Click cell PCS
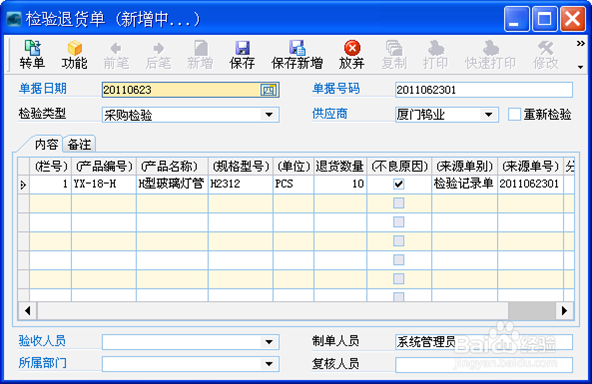The height and width of the screenshot is (384, 592). [293, 184]
